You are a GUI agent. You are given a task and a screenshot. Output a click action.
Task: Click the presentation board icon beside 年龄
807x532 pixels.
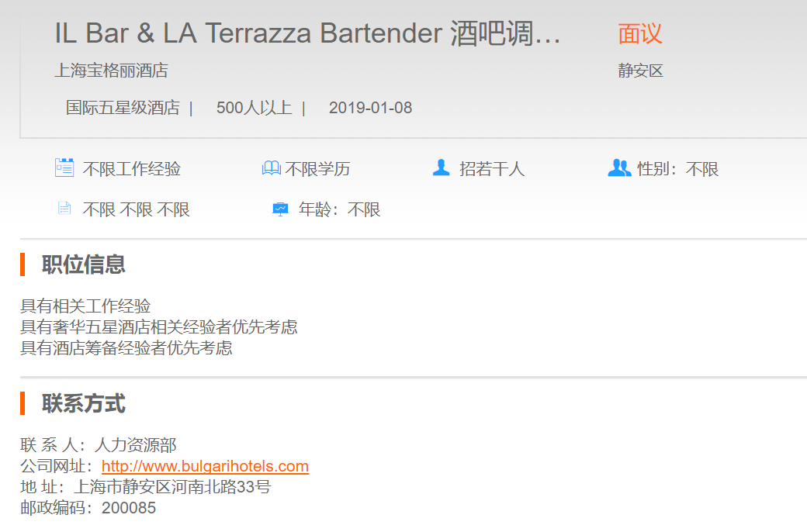(280, 209)
